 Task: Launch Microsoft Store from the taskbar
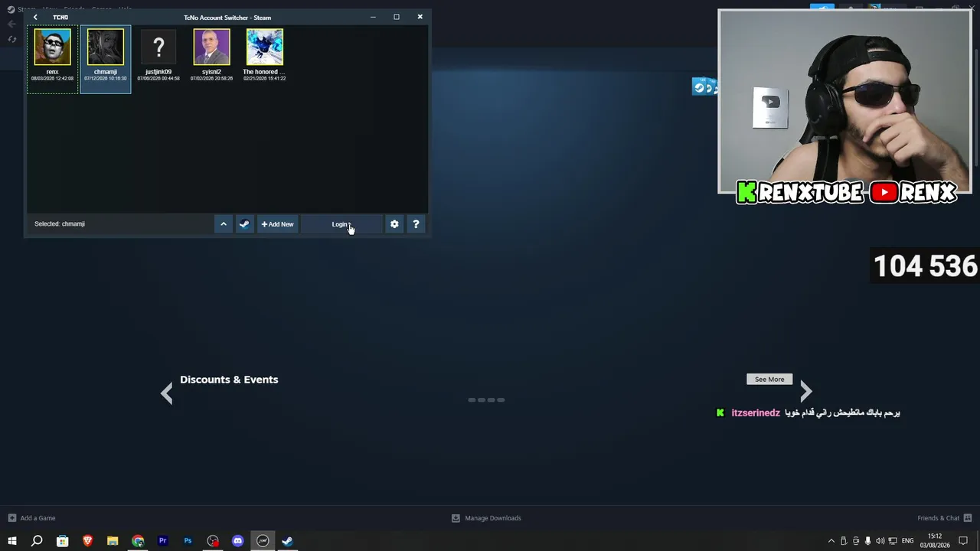[63, 541]
